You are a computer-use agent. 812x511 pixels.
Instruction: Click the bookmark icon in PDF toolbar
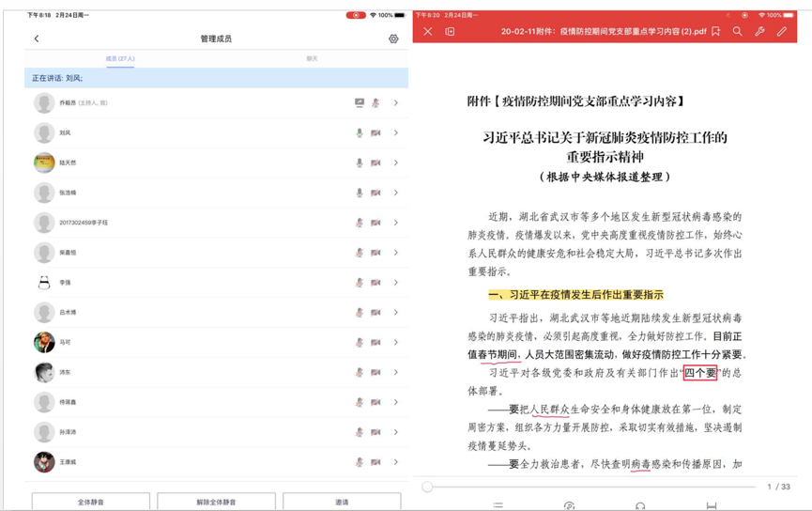point(716,31)
